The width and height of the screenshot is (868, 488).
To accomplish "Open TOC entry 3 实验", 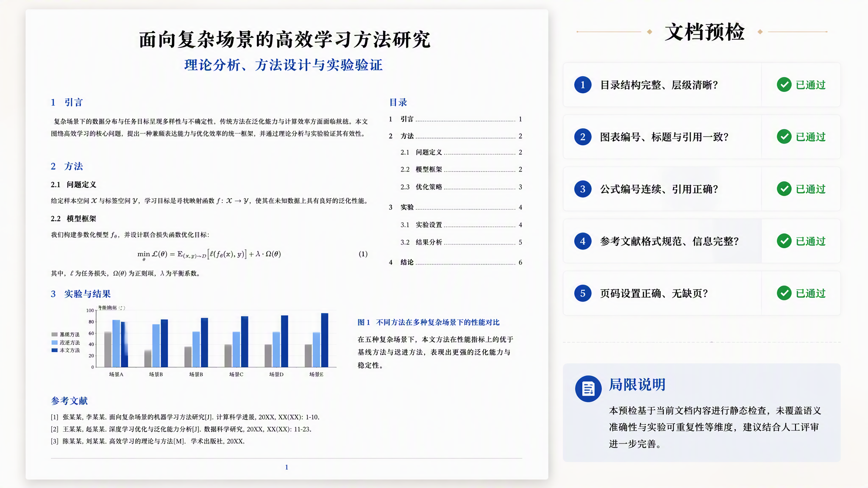I will tap(456, 207).
